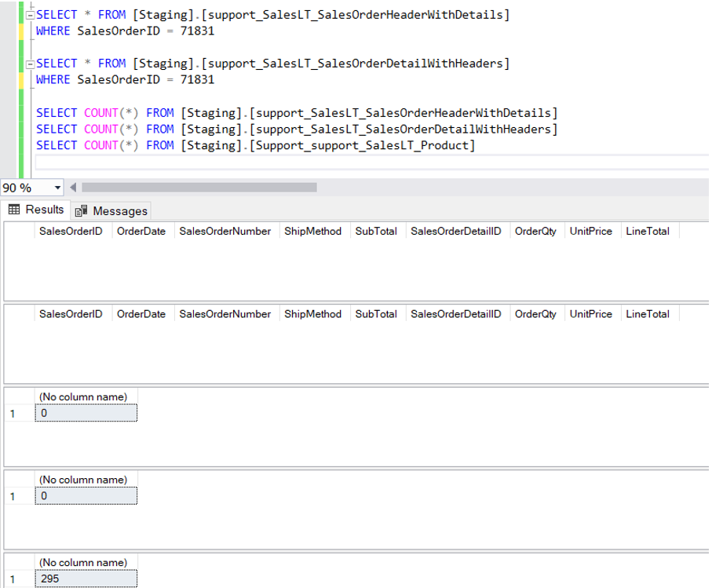Screen dimensions: 712x588
Task: Select LineTotal column header in first result grid
Action: (648, 231)
